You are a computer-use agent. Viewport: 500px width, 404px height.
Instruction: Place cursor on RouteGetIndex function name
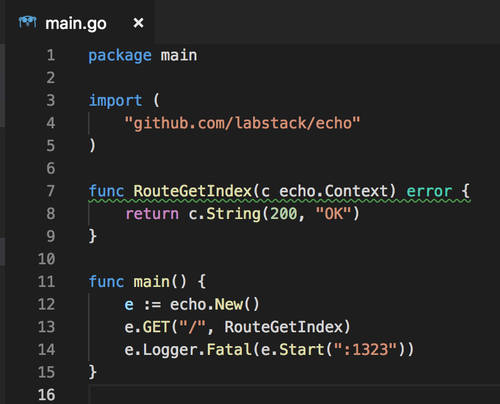pos(192,191)
